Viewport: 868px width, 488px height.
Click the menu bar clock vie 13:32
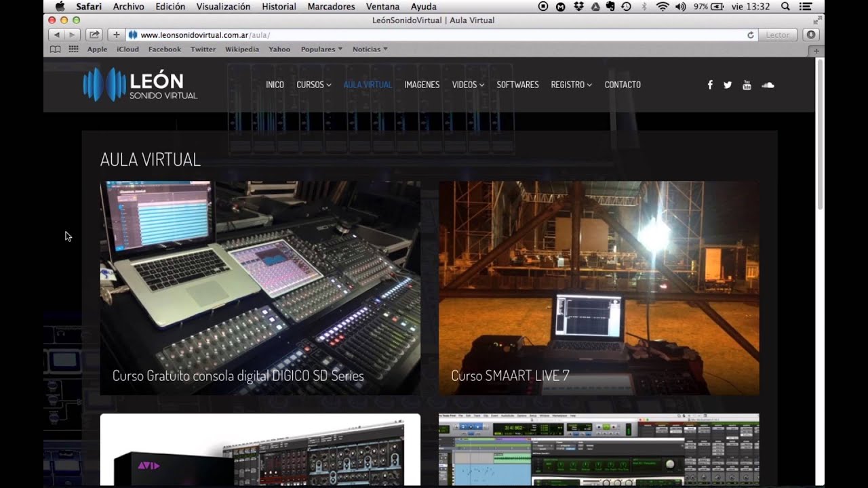(751, 7)
